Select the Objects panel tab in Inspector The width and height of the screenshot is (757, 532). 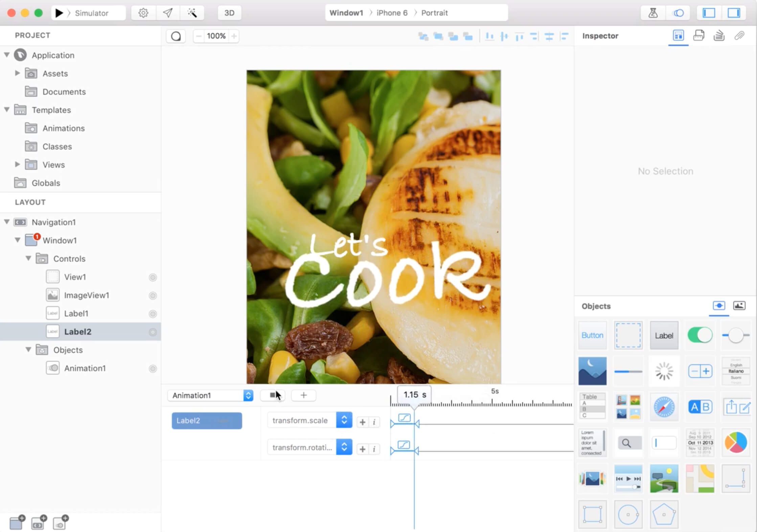(x=719, y=305)
